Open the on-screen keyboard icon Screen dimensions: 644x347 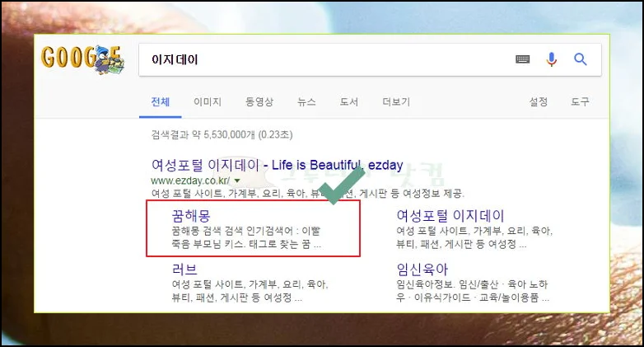pos(522,59)
